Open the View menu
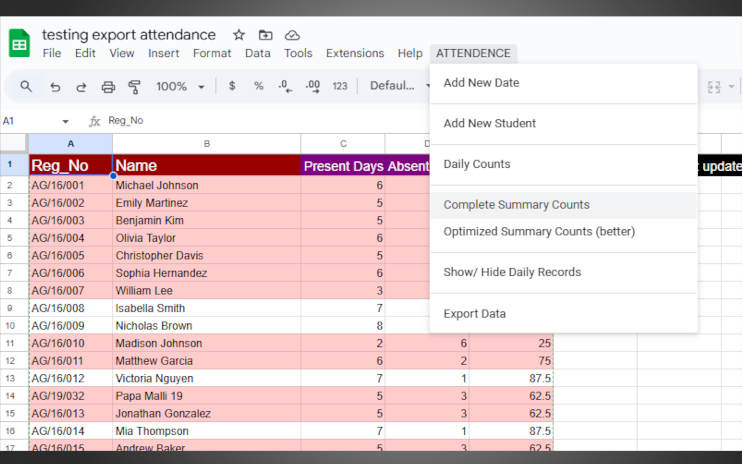The width and height of the screenshot is (742, 464). point(122,53)
